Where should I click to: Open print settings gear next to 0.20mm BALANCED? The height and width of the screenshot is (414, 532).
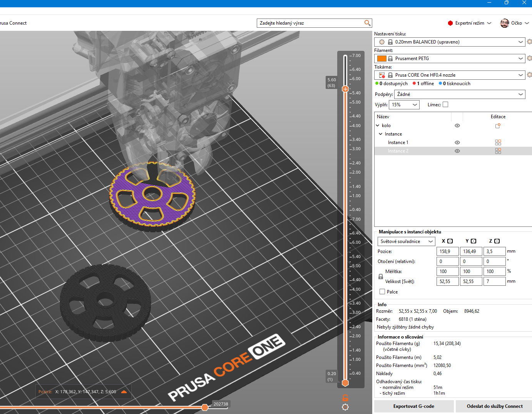pyautogui.click(x=529, y=42)
